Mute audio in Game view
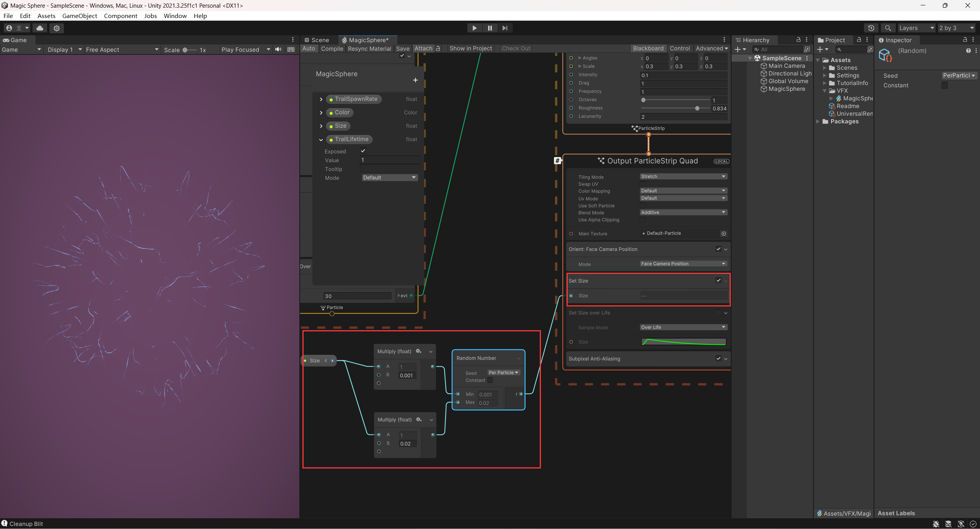 pyautogui.click(x=278, y=49)
